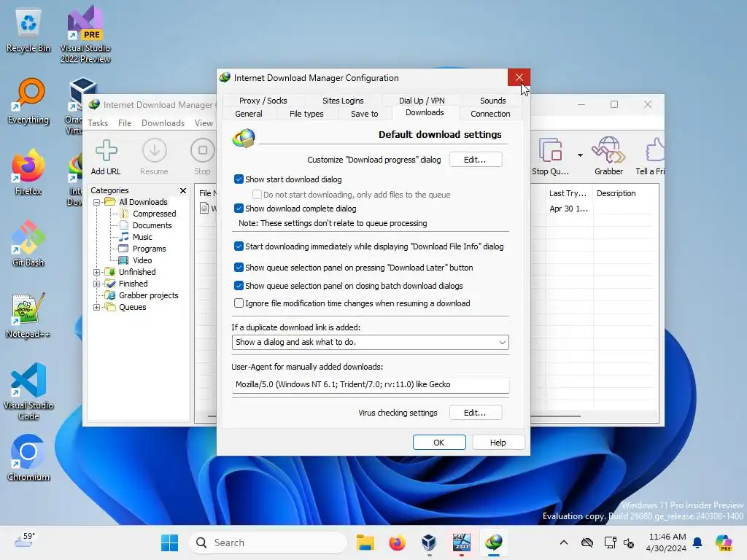Click the x64 2022 taskbar app icon
747x560 pixels.
pyautogui.click(x=461, y=542)
